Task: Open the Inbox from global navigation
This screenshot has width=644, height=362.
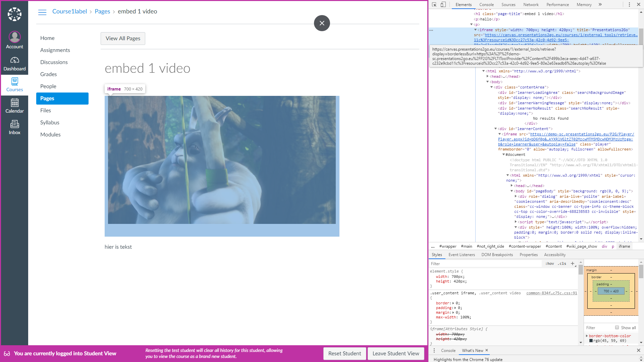Action: click(x=14, y=127)
